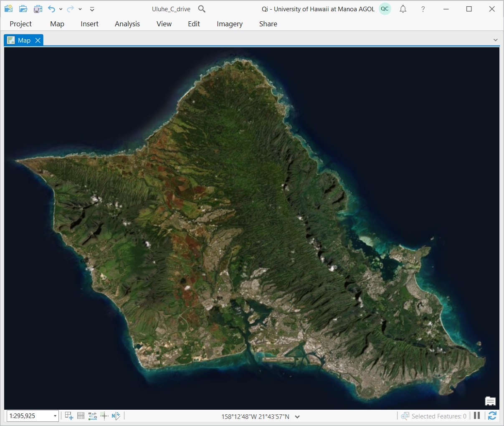This screenshot has width=504, height=426.
Task: Toggle the map grid display
Action: [x=81, y=416]
